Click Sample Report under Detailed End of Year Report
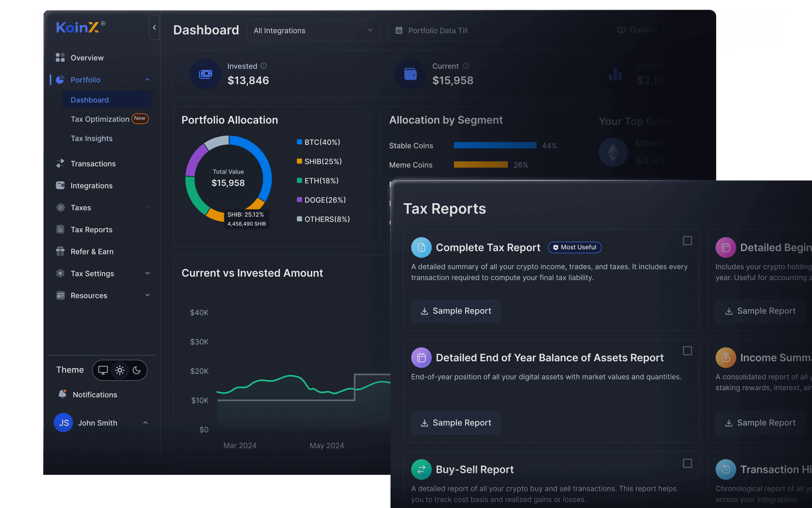812x508 pixels. point(455,423)
